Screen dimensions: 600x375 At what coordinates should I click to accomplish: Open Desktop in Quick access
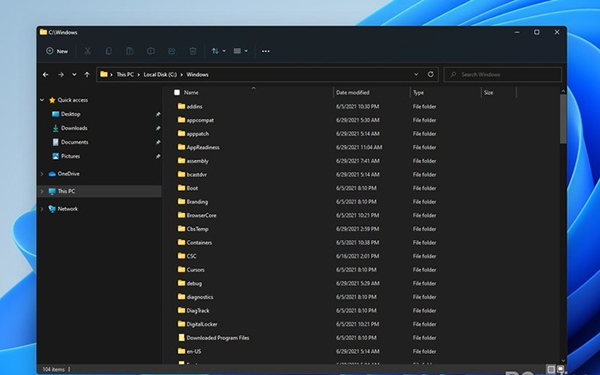(70, 114)
